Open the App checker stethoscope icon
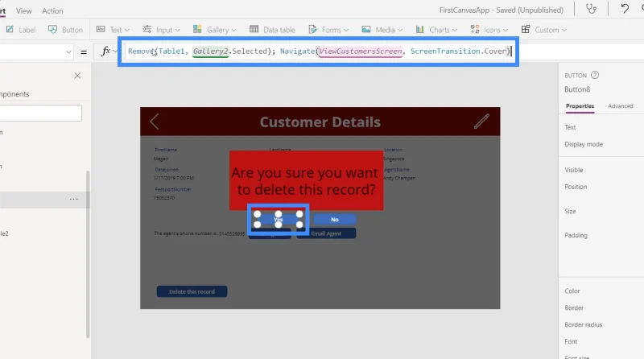This screenshot has height=359, width=644. 591,9
